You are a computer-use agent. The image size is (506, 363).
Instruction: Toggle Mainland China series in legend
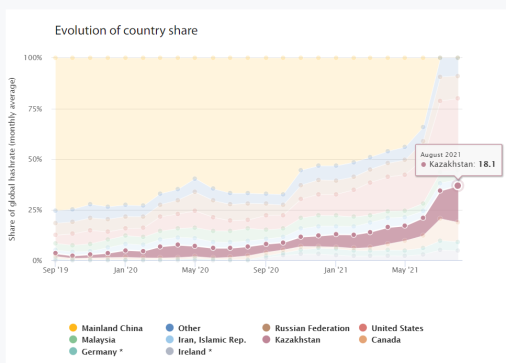pyautogui.click(x=106, y=328)
